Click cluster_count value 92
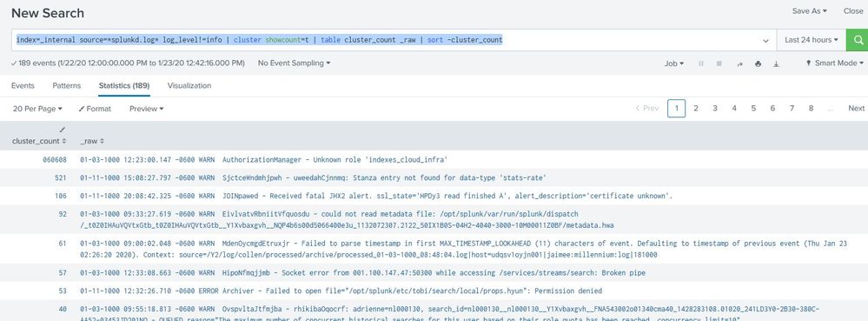 pos(62,213)
